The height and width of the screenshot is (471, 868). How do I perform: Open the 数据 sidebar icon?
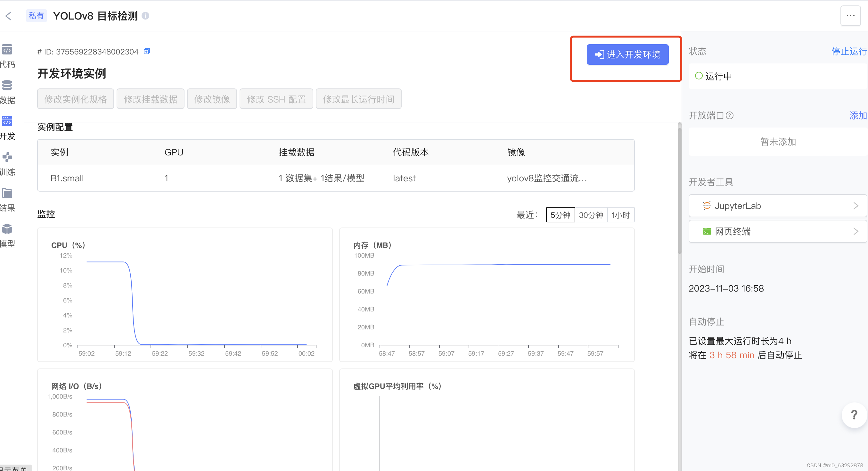pyautogui.click(x=7, y=86)
